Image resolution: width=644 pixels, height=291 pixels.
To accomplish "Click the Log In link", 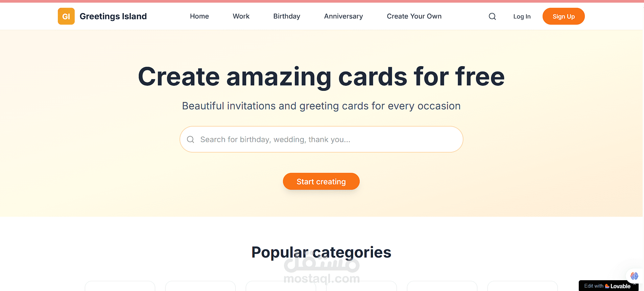I will pyautogui.click(x=522, y=16).
